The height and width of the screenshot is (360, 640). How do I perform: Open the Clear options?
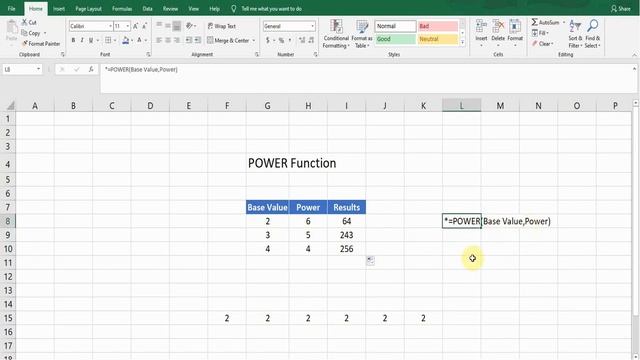(542, 44)
